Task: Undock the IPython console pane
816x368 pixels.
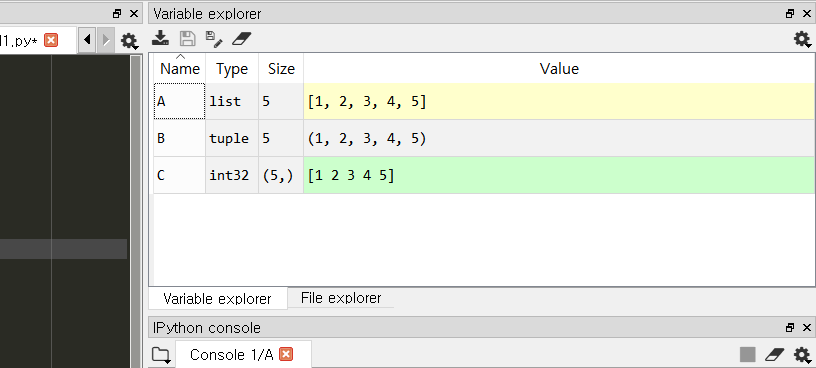Action: coord(790,327)
